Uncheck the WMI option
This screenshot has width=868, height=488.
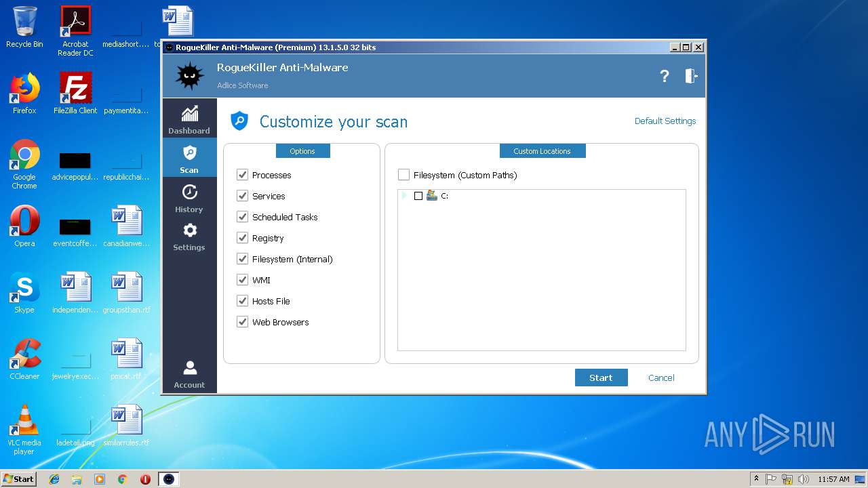[242, 280]
